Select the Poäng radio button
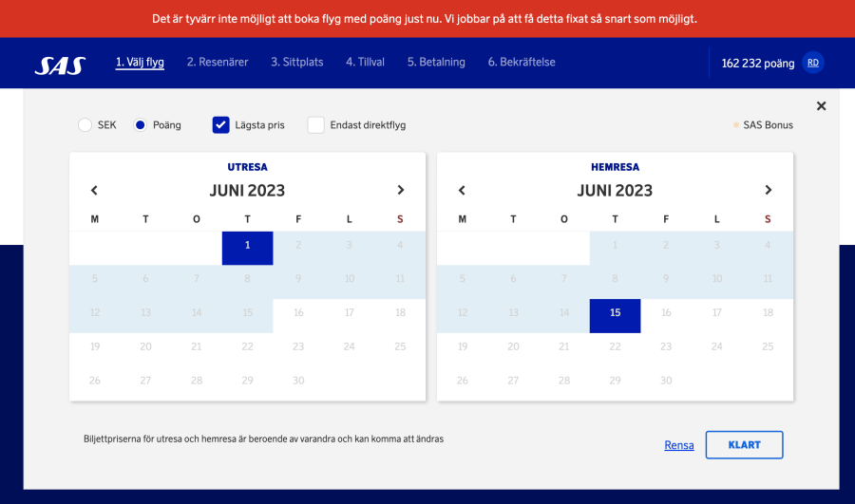This screenshot has width=855, height=504. point(141,125)
